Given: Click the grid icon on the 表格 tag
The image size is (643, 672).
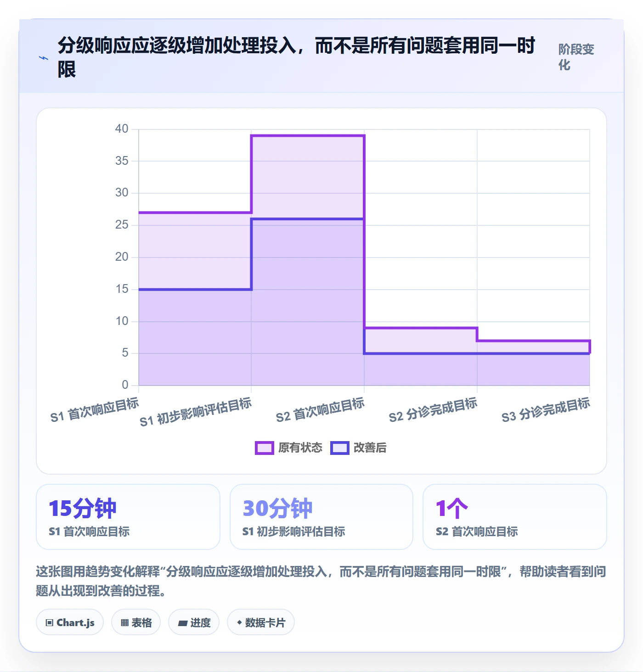Looking at the screenshot, I should coord(124,623).
